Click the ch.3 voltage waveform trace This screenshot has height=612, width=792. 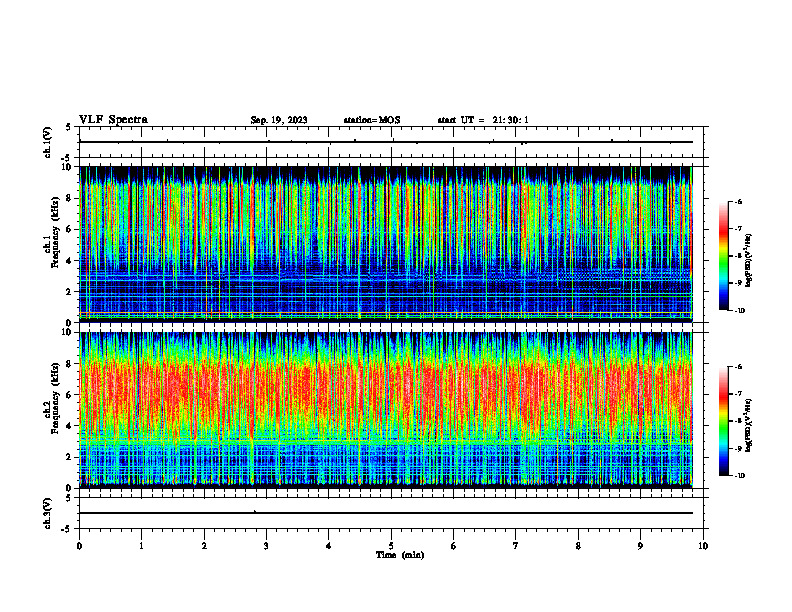386,513
